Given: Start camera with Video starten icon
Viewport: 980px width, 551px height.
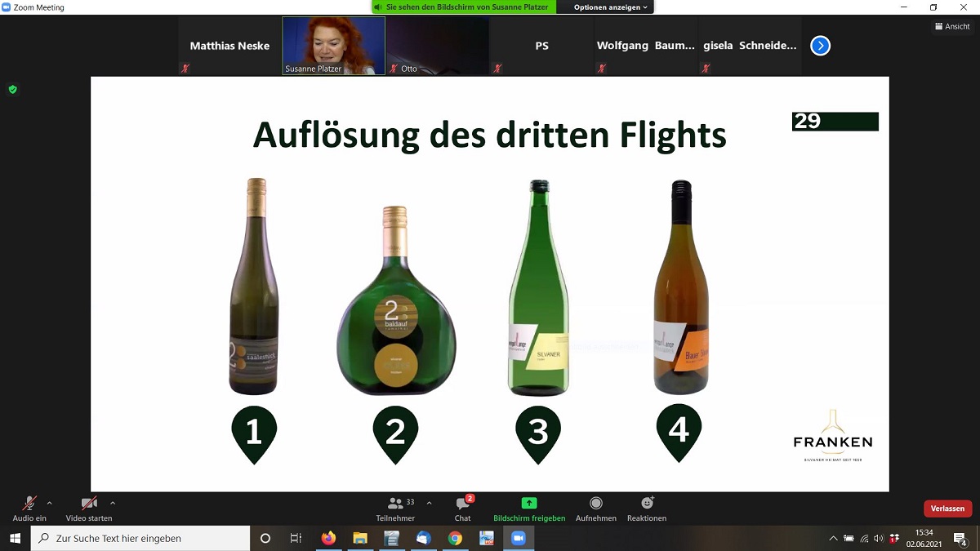Looking at the screenshot, I should click(89, 509).
